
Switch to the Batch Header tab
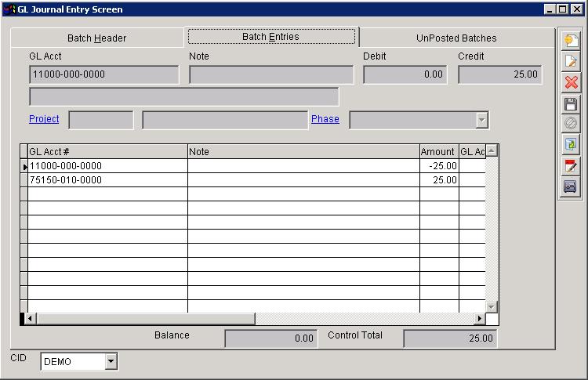click(x=96, y=38)
